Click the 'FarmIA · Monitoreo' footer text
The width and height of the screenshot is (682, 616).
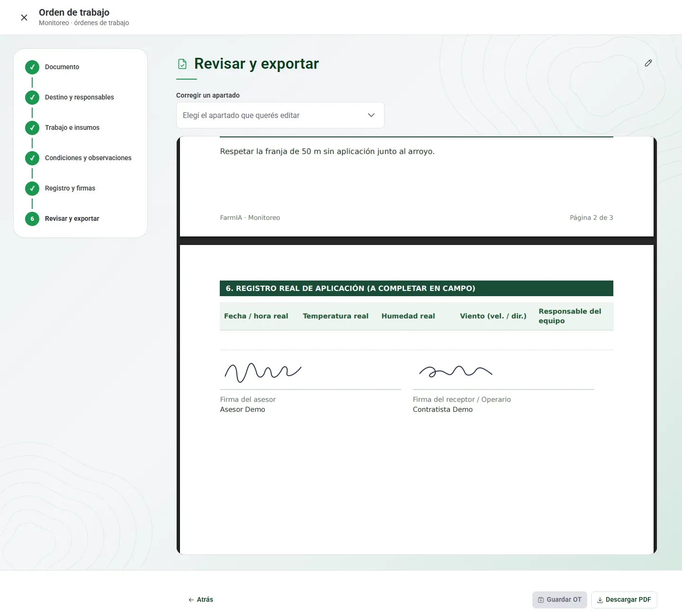pos(250,217)
